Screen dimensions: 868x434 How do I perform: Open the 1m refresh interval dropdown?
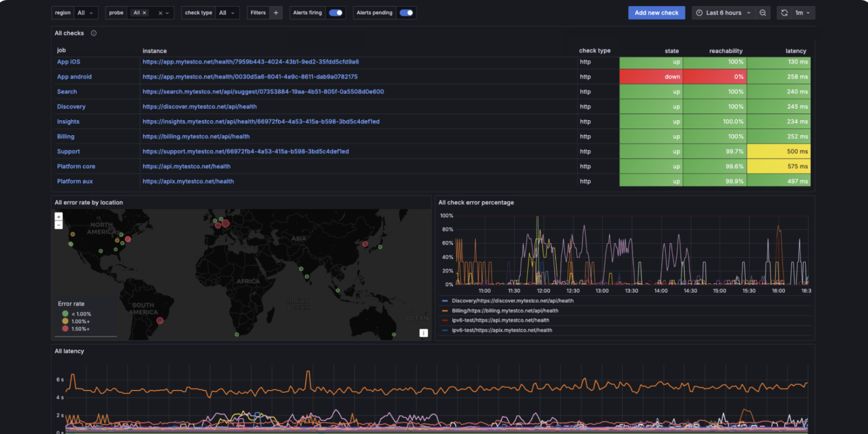click(x=801, y=12)
